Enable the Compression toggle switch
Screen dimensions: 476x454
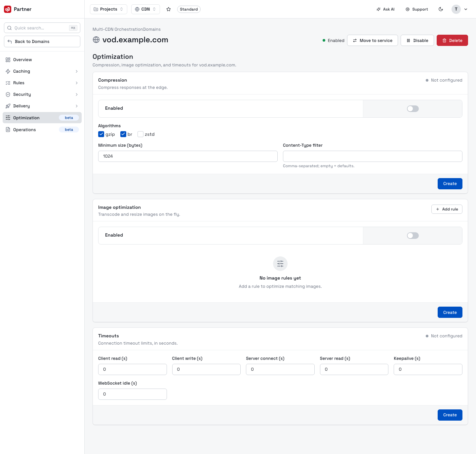tap(413, 109)
